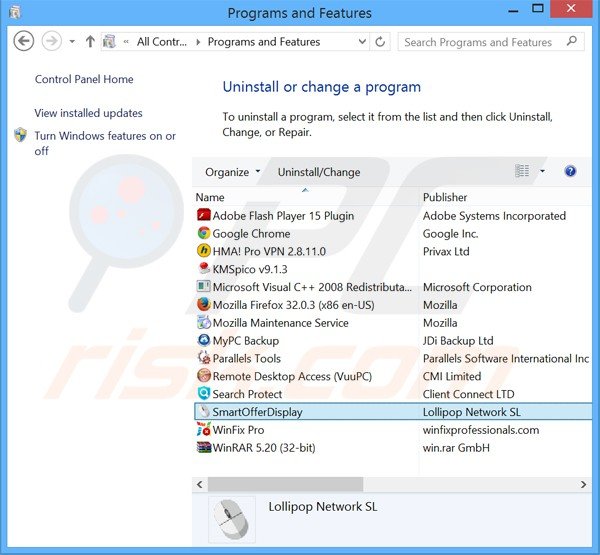Click the Search Protect icon
The height and width of the screenshot is (555, 600).
click(x=204, y=393)
